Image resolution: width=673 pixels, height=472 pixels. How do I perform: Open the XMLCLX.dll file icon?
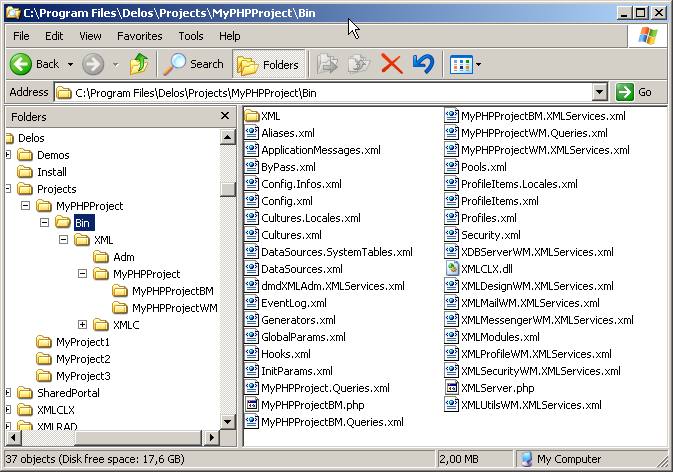tap(452, 268)
